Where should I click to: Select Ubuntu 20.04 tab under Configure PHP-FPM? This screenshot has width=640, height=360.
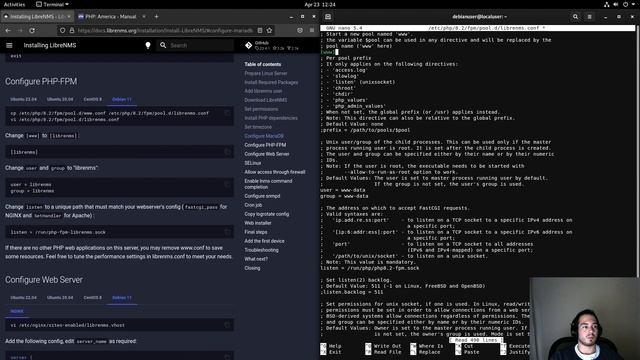click(x=60, y=99)
